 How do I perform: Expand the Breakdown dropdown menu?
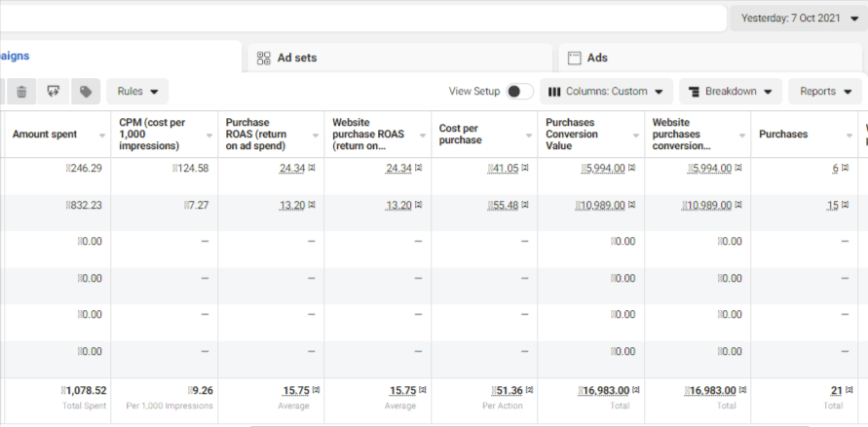coord(731,92)
